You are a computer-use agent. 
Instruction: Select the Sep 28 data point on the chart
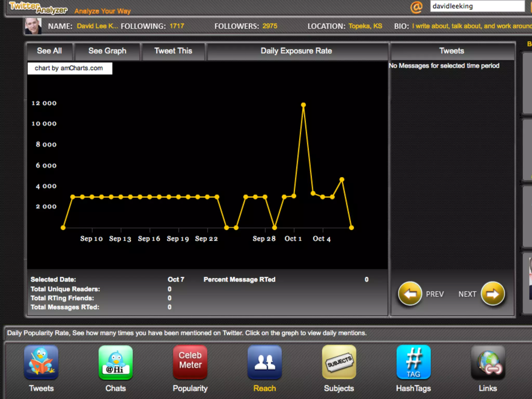(265, 197)
